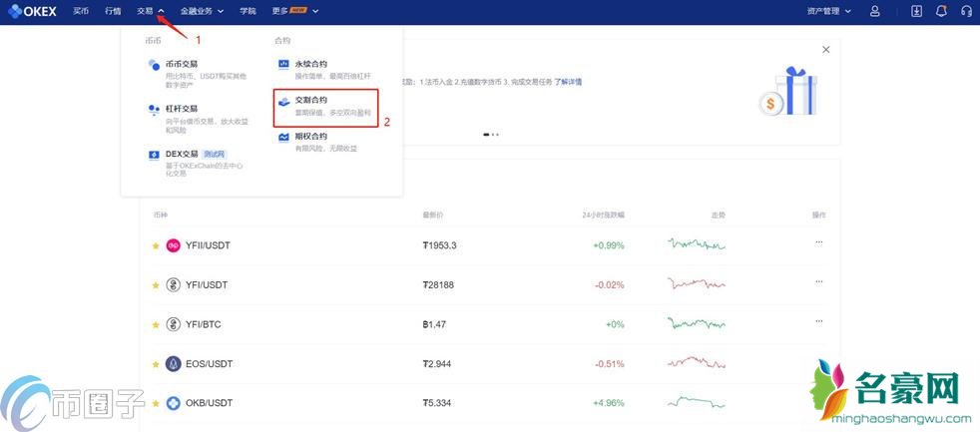Toggle the favorite star for YFI/BTC

tap(155, 324)
